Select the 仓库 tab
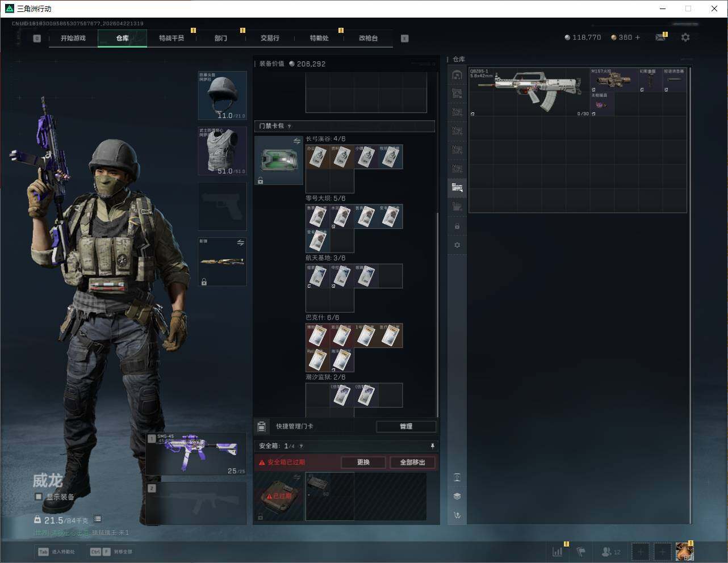Viewport: 728px width, 563px height. (x=122, y=38)
